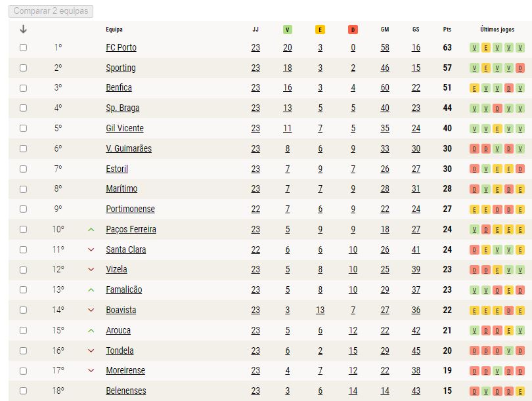Viewport: 532px width, 401px height.
Task: Click Paços Ferreira's green up arrow
Action: pyautogui.click(x=91, y=230)
